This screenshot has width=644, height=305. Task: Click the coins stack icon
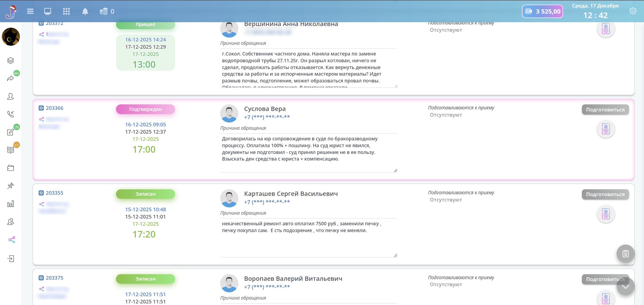[x=104, y=11]
